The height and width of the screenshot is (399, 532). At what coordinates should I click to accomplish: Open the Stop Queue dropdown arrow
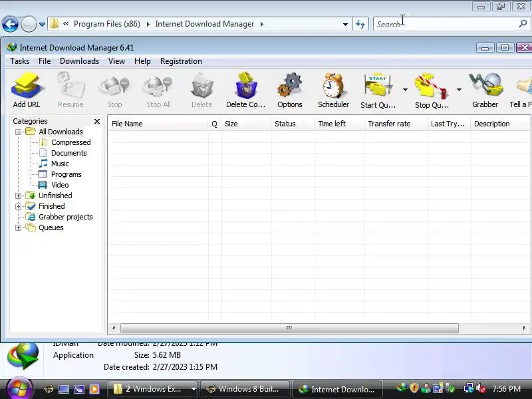[459, 90]
